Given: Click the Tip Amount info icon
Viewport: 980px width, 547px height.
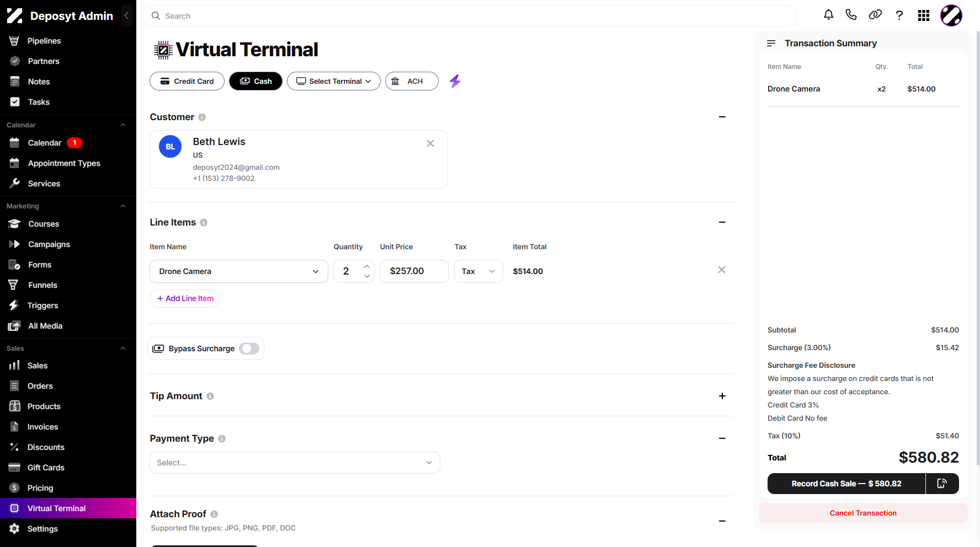Looking at the screenshot, I should click(210, 396).
